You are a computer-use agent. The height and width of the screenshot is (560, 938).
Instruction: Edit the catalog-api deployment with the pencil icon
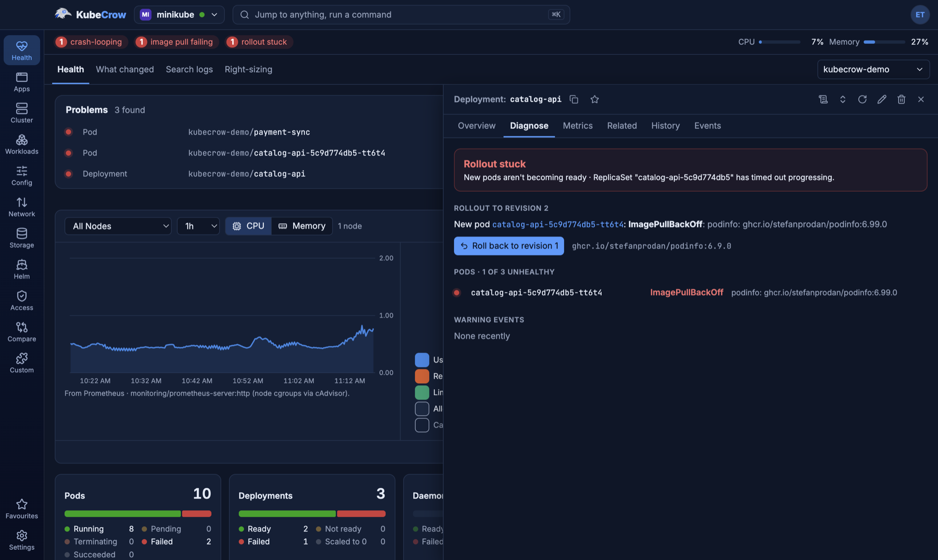click(x=882, y=99)
